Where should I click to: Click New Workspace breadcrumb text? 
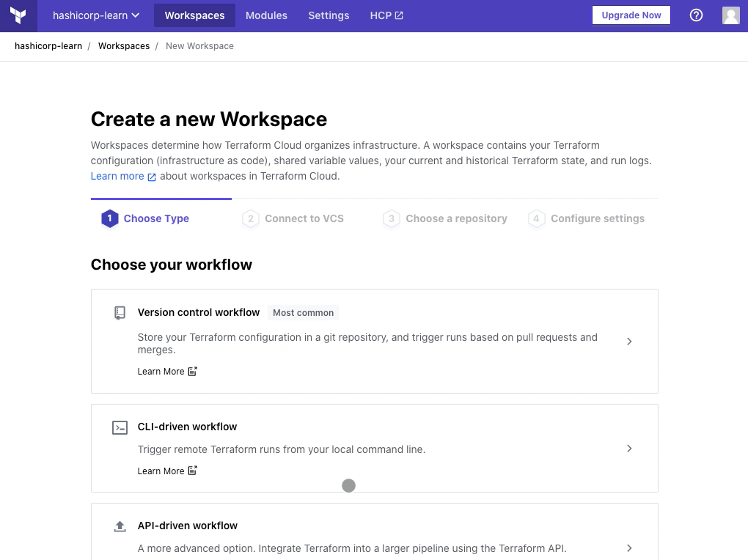[x=200, y=45]
